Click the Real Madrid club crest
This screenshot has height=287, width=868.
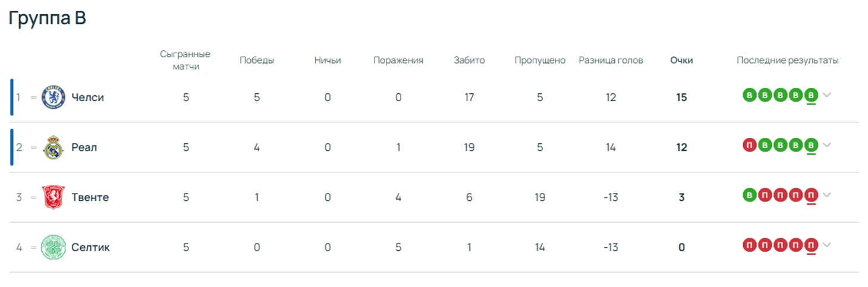(x=53, y=147)
